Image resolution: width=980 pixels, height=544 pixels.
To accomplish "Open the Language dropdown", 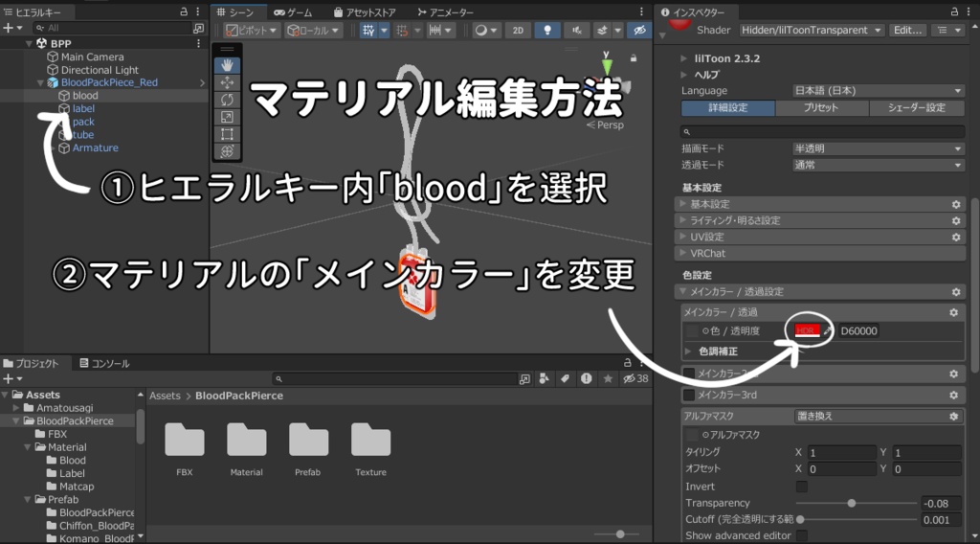I will [x=879, y=91].
